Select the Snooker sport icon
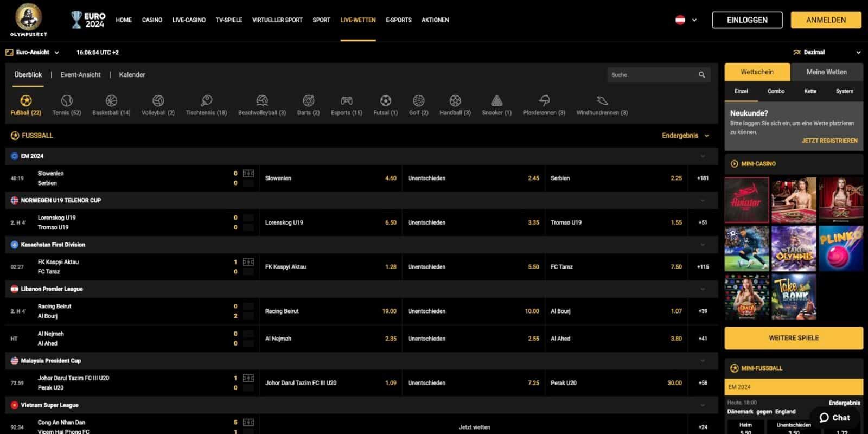 [x=496, y=101]
